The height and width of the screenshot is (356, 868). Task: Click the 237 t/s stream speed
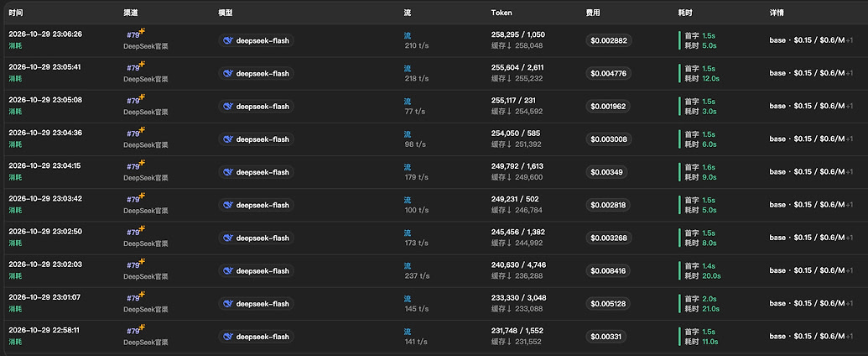[x=416, y=275]
